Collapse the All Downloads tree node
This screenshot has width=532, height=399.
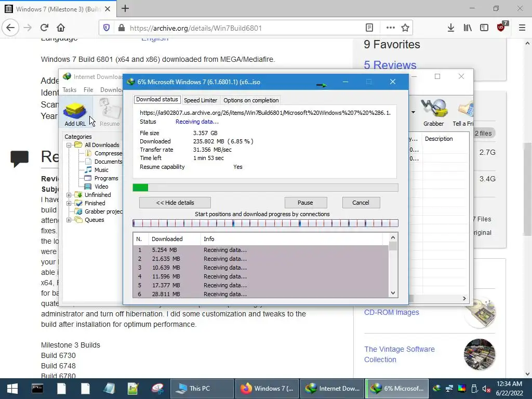click(x=69, y=145)
